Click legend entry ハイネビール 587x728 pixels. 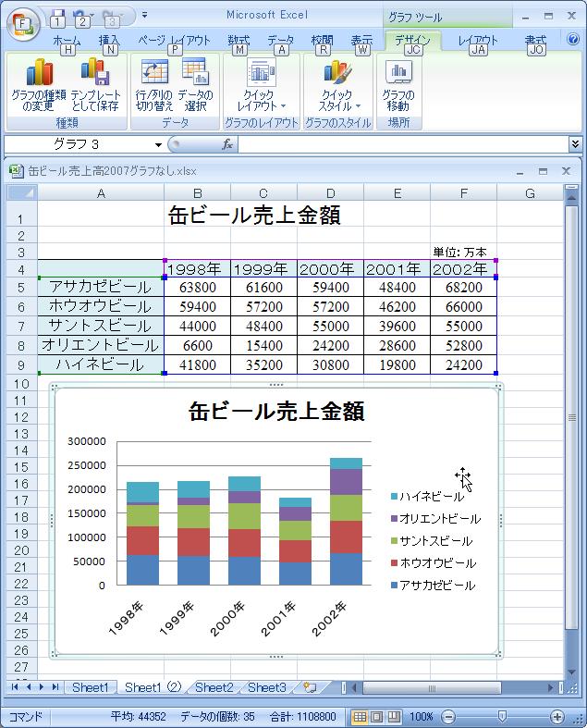pyautogui.click(x=427, y=497)
